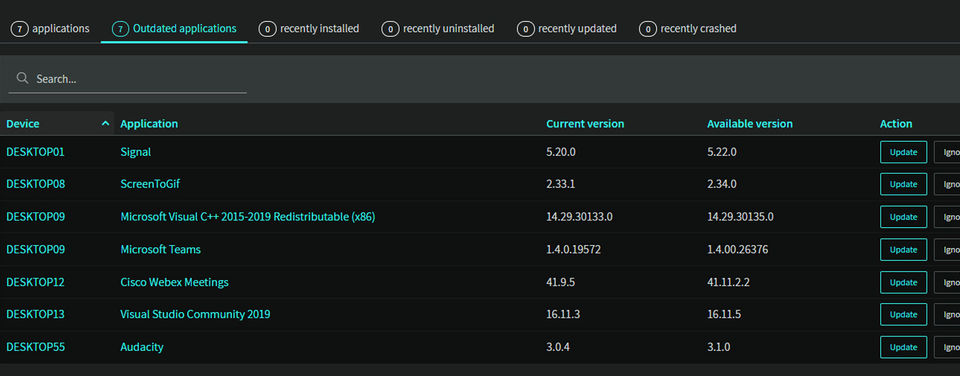Open Visual Studio Community 2019 link

point(195,314)
